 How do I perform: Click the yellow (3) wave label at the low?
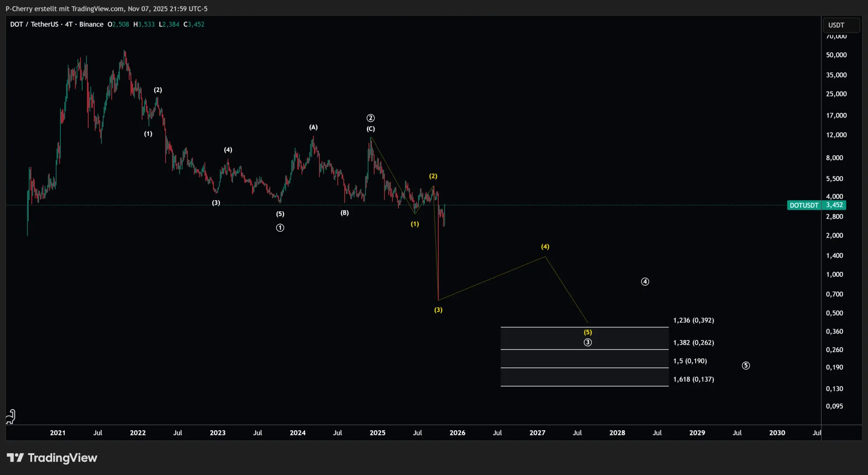pos(438,310)
